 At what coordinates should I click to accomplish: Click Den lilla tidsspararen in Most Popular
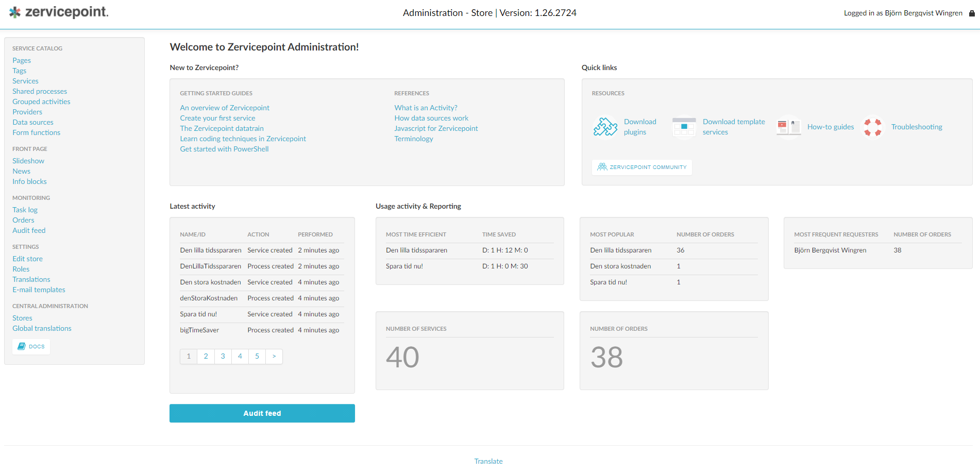click(620, 250)
